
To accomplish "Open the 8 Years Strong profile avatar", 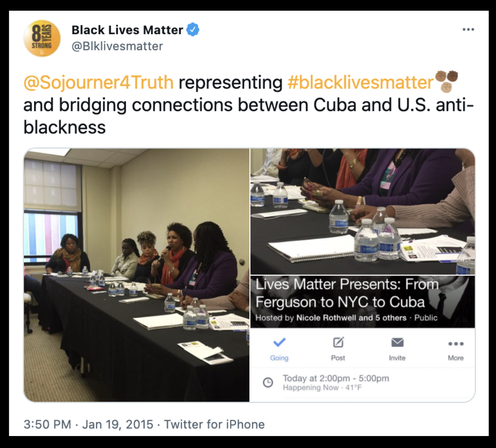I will 42,38.
